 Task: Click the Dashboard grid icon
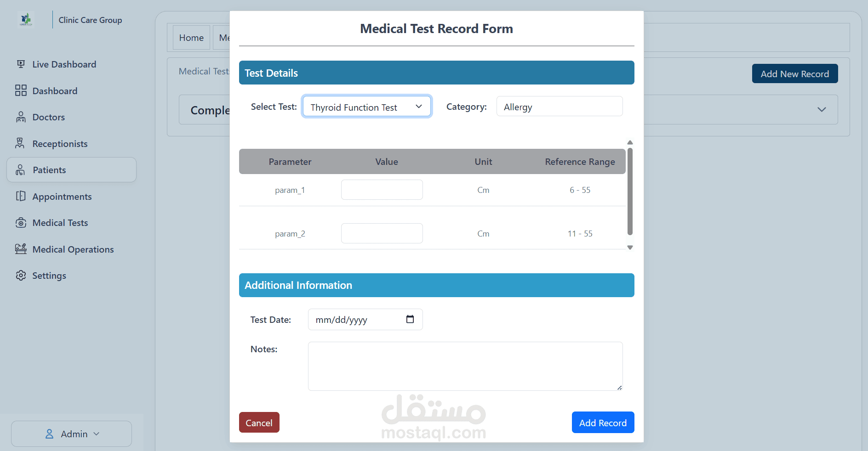21,90
